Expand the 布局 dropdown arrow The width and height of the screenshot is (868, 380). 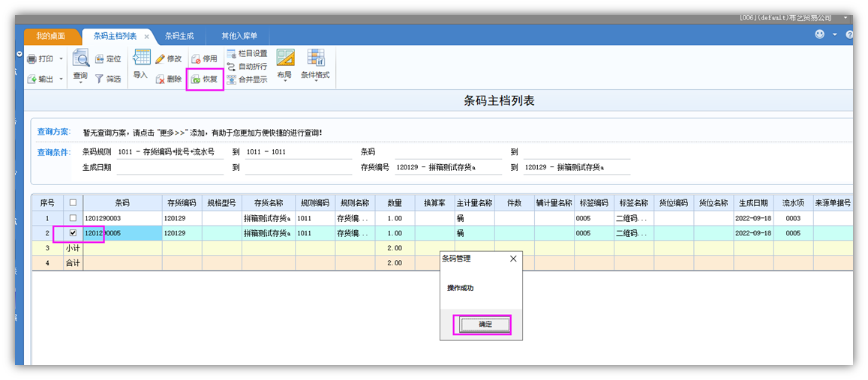[284, 82]
